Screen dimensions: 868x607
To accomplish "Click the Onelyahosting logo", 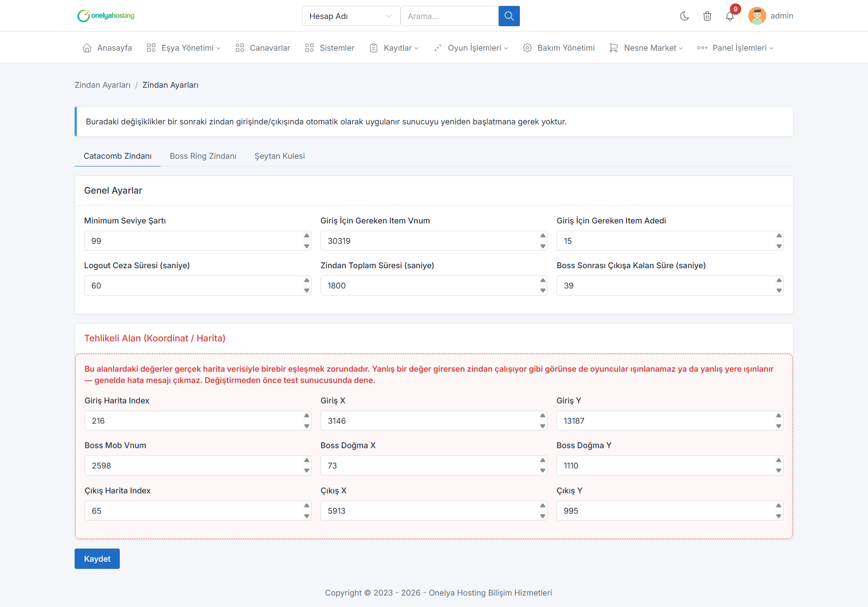I will (x=106, y=16).
